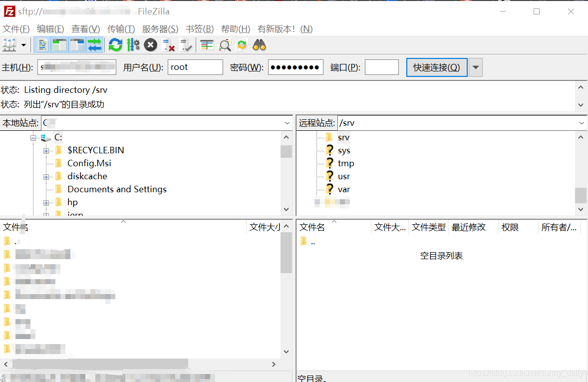Toggle synchronized browsing
588x382 pixels.
click(242, 45)
